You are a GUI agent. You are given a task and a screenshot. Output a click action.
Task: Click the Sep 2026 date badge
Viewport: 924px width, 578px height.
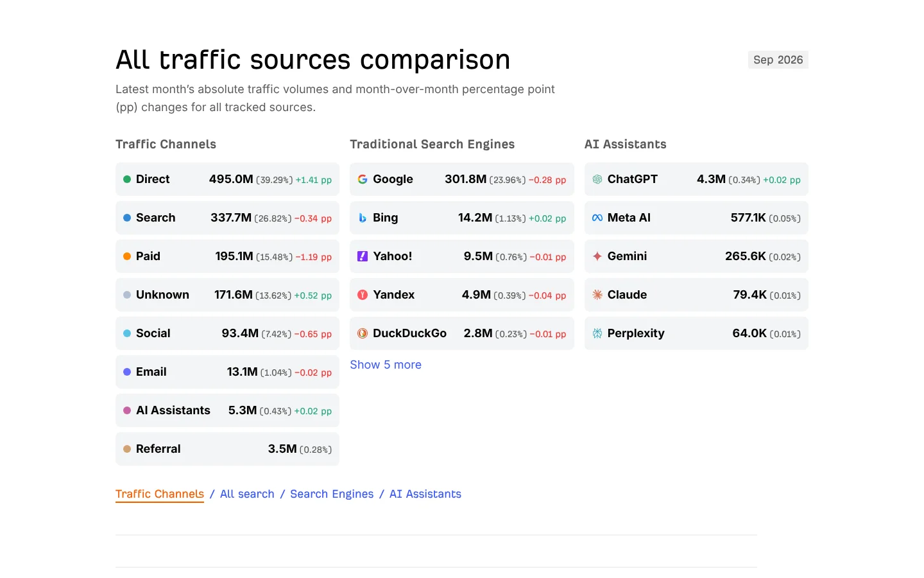click(x=778, y=60)
